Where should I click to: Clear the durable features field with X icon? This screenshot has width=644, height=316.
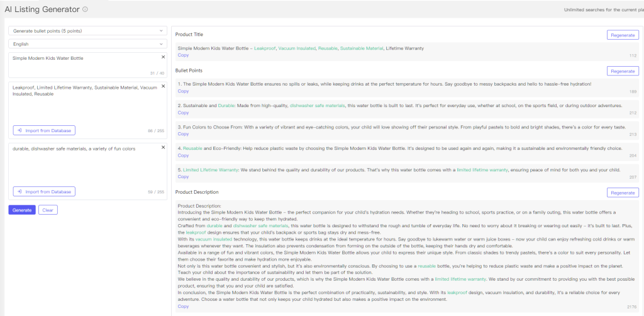(x=163, y=147)
